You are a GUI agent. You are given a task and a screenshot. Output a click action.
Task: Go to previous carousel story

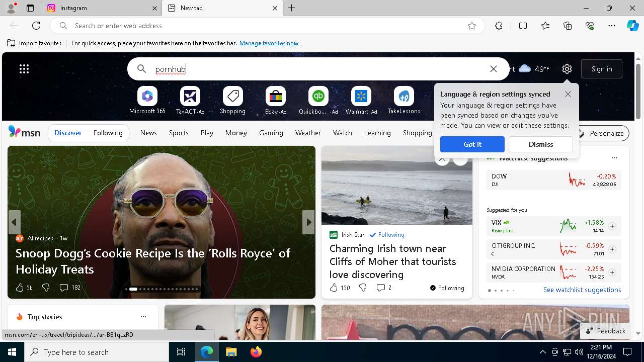coord(14,222)
